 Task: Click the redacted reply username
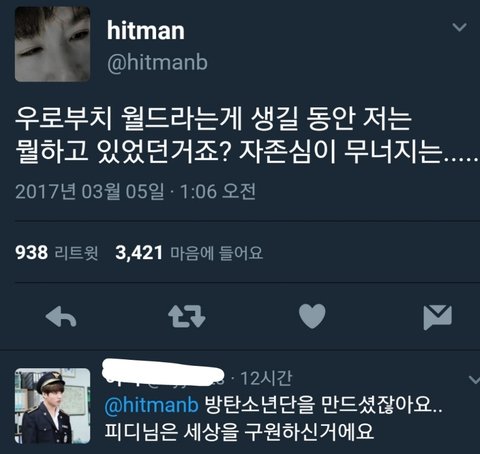pyautogui.click(x=163, y=373)
